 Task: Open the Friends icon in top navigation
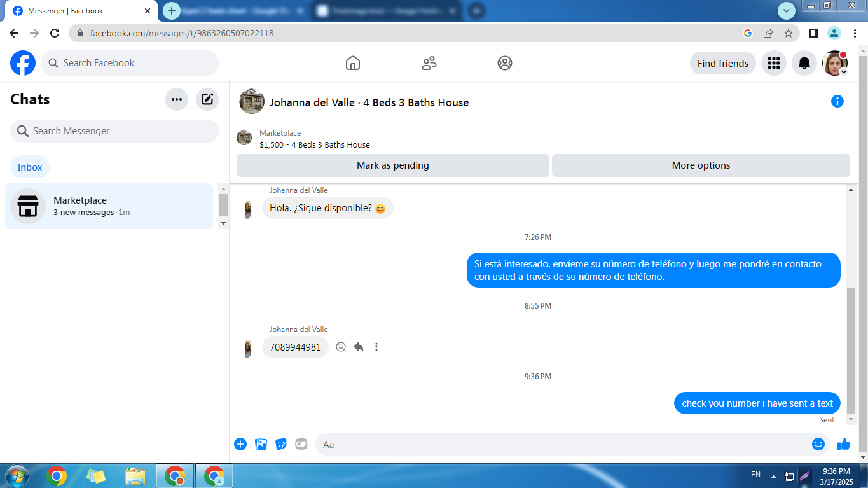[429, 63]
